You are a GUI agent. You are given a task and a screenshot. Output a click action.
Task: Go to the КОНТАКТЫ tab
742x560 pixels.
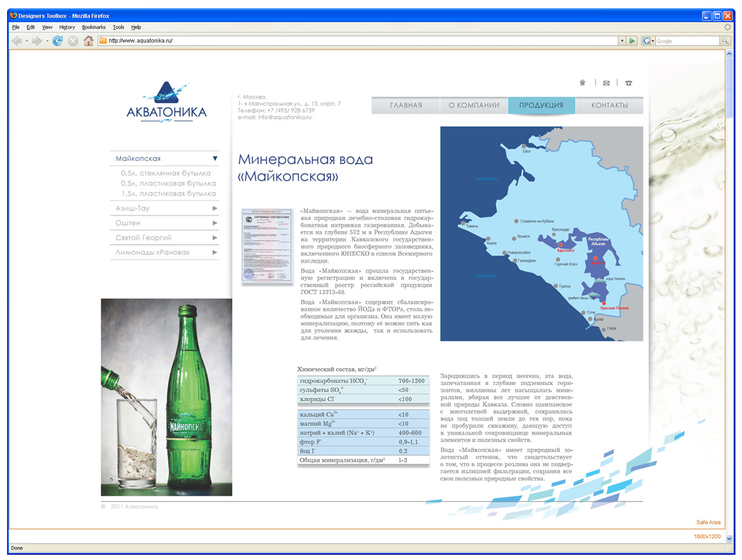[x=610, y=106]
